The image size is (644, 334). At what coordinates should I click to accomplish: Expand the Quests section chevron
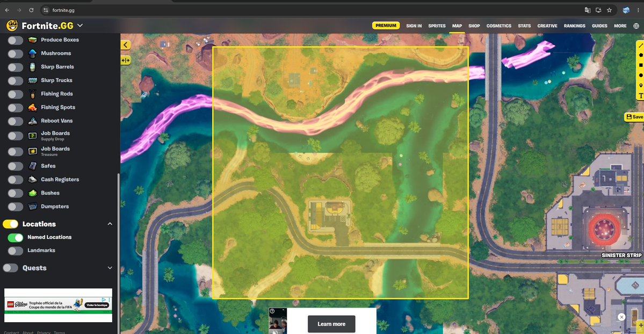tap(110, 268)
